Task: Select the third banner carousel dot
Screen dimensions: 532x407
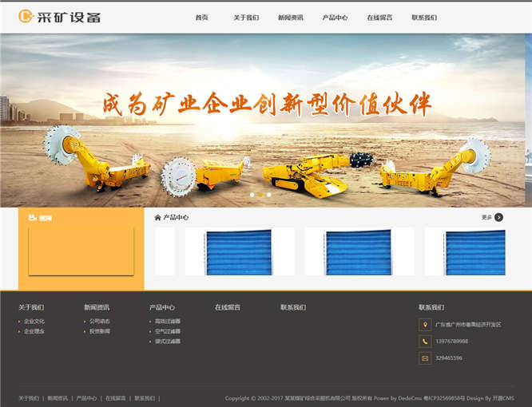Action: point(268,195)
